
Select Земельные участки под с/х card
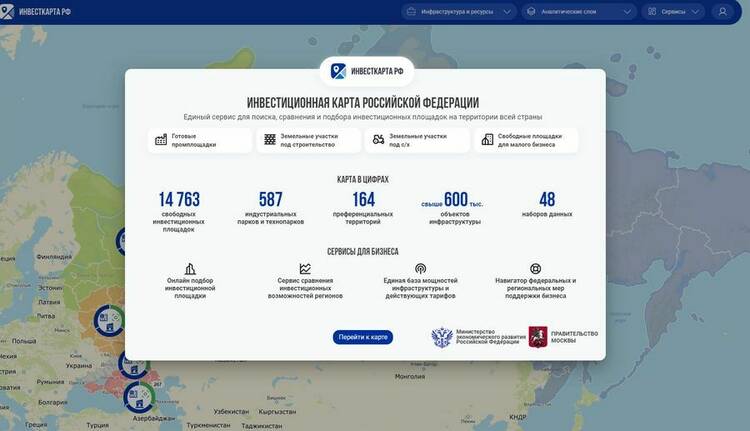click(417, 140)
